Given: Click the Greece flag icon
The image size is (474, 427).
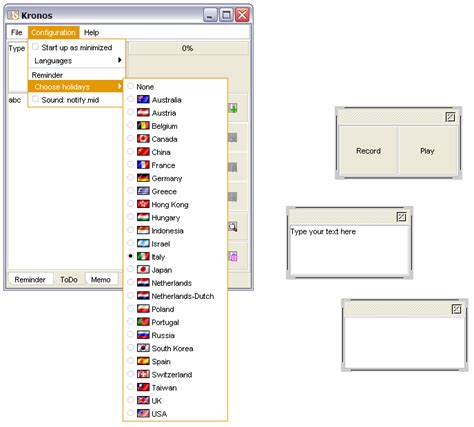Looking at the screenshot, I should [143, 191].
